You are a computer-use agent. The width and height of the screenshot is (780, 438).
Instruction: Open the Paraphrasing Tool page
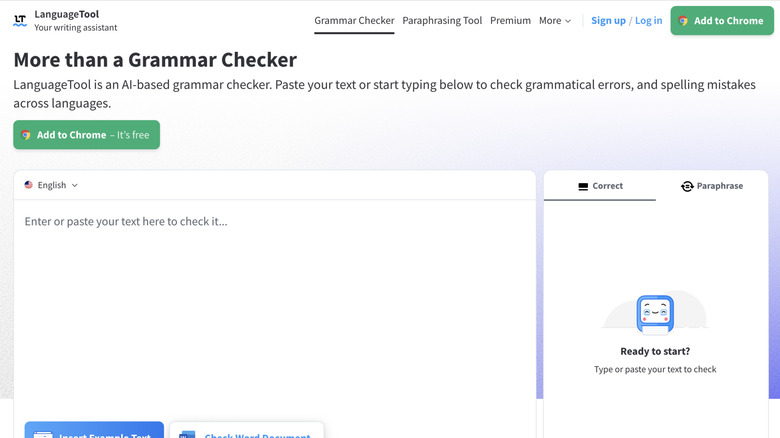click(442, 21)
